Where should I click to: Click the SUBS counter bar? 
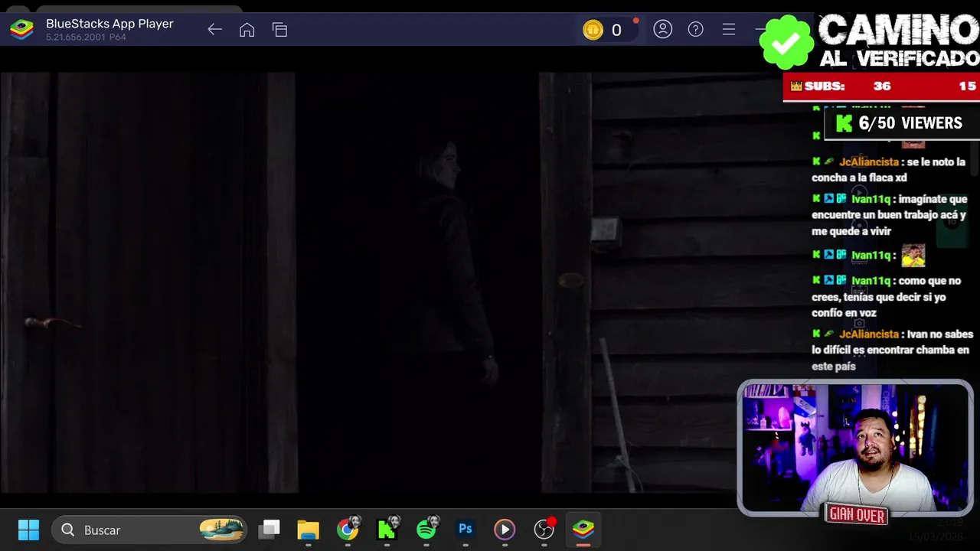tap(881, 86)
